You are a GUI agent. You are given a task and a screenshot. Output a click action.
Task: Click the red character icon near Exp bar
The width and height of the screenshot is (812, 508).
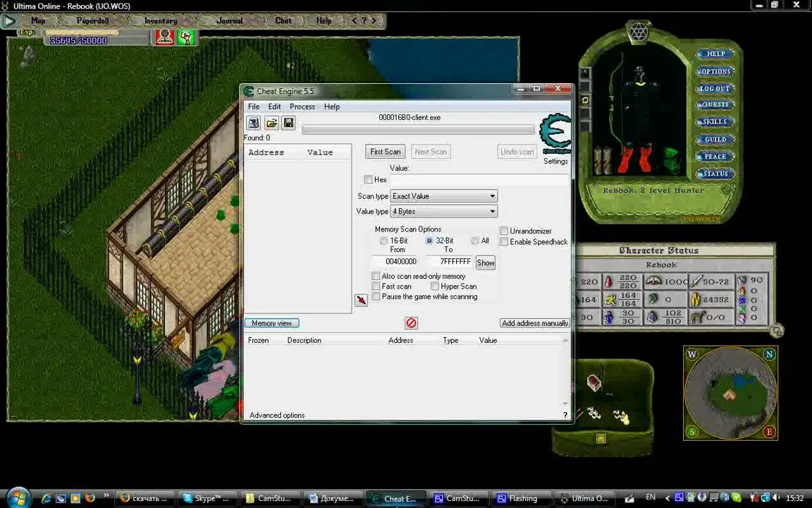tap(165, 37)
